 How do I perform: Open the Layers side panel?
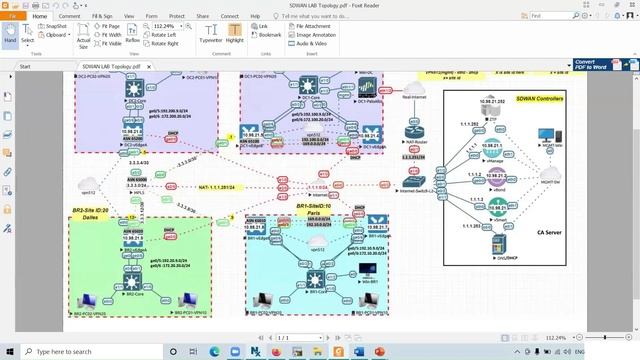tap(7, 135)
